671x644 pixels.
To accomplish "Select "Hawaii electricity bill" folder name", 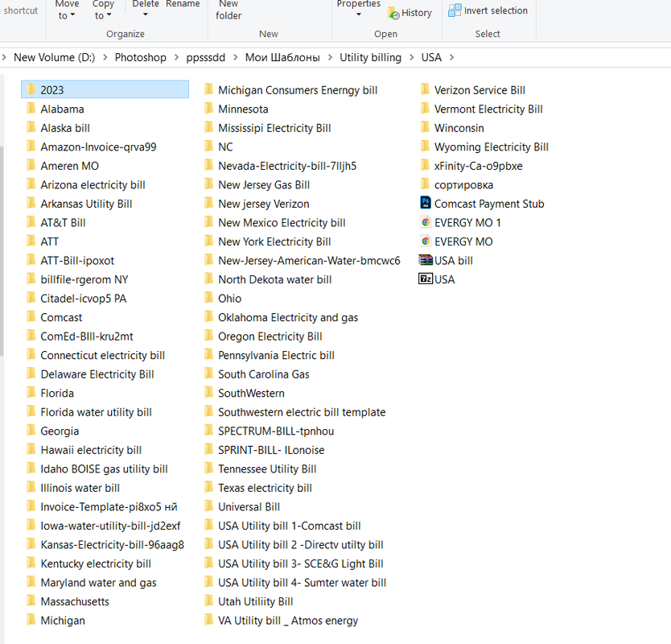I will (91, 450).
